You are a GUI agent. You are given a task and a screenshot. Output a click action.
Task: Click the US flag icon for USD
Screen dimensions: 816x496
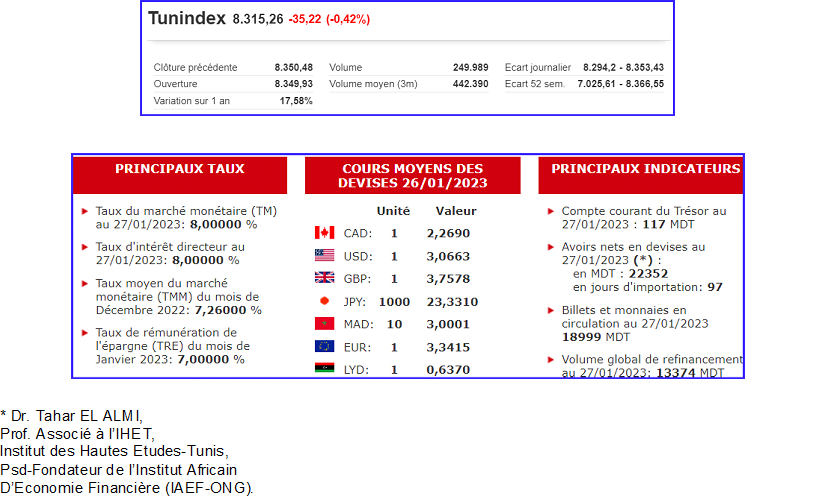[x=324, y=256]
